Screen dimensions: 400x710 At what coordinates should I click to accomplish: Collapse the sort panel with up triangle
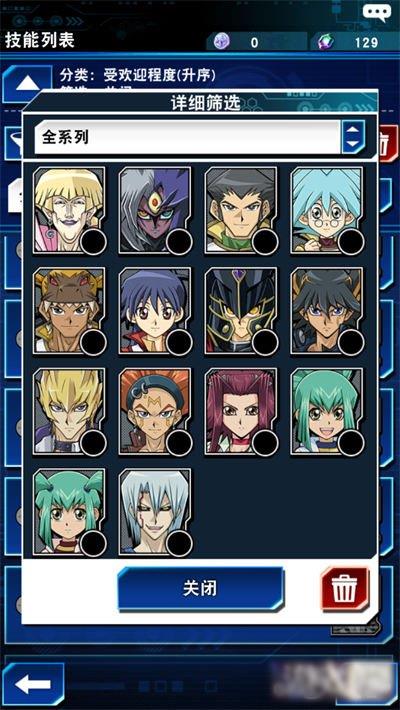[x=28, y=84]
